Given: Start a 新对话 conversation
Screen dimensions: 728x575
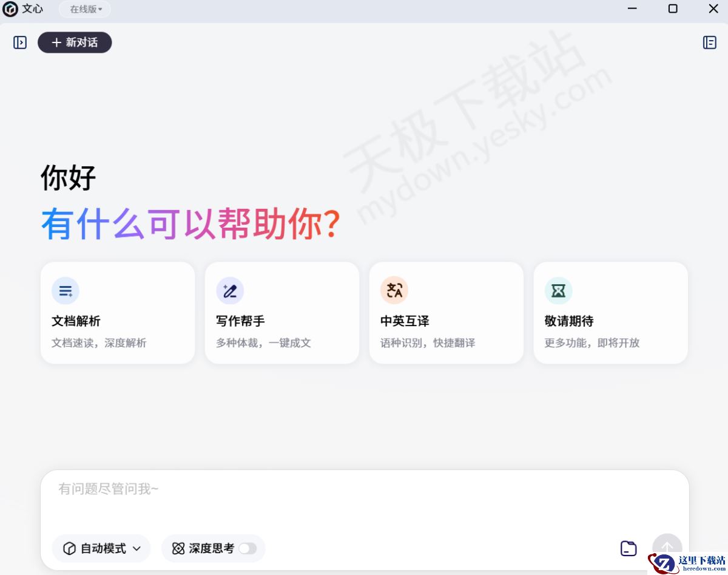Looking at the screenshot, I should pyautogui.click(x=74, y=43).
